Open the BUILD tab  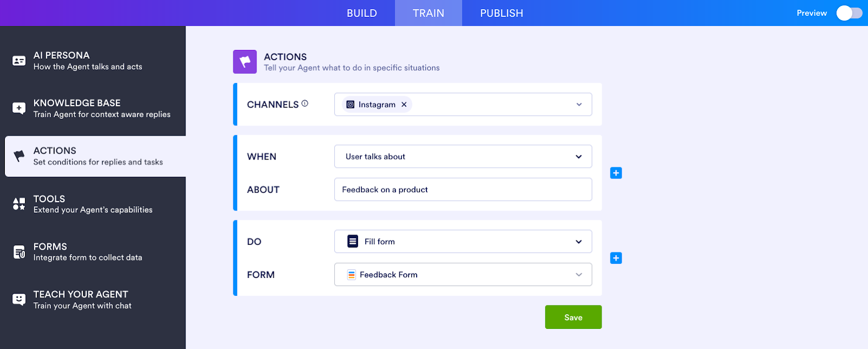pyautogui.click(x=362, y=12)
